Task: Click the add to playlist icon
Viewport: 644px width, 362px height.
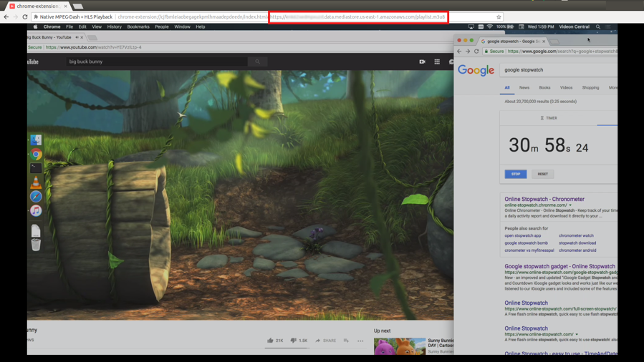Action: [346, 341]
